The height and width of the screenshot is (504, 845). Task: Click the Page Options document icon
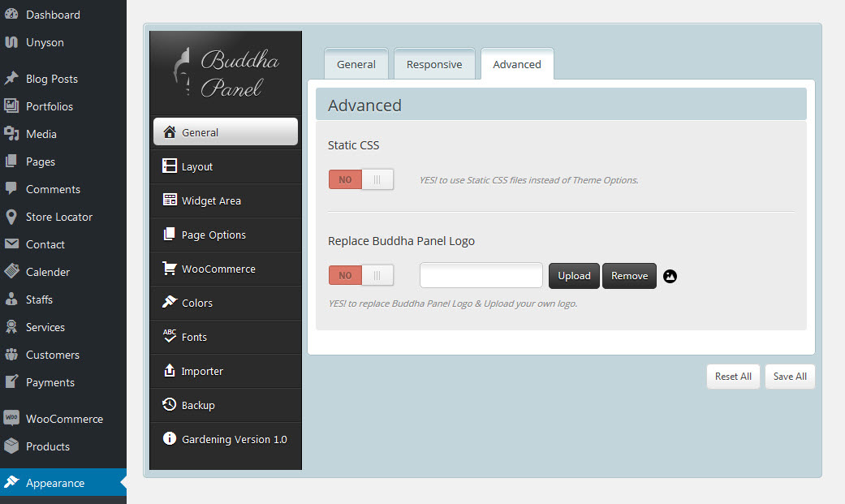pyautogui.click(x=169, y=234)
